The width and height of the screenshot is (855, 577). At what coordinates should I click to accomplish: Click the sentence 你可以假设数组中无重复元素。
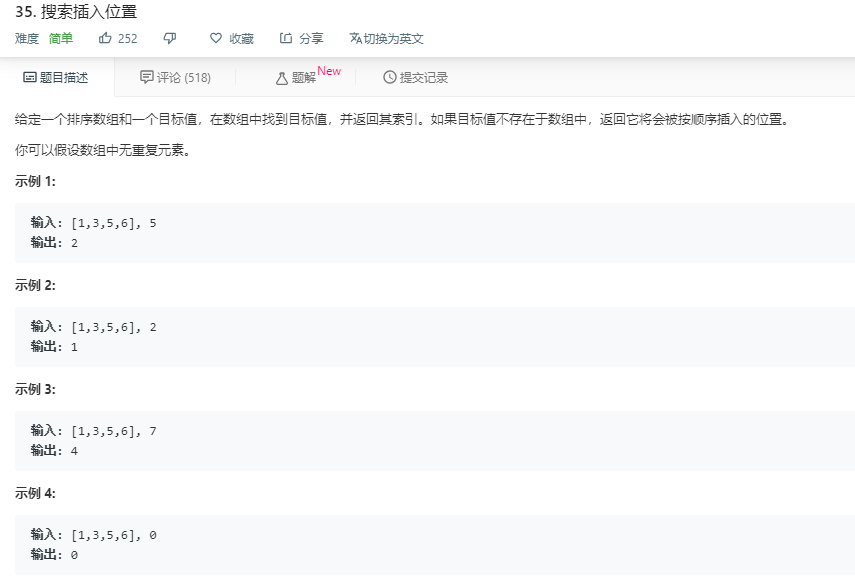coord(104,150)
